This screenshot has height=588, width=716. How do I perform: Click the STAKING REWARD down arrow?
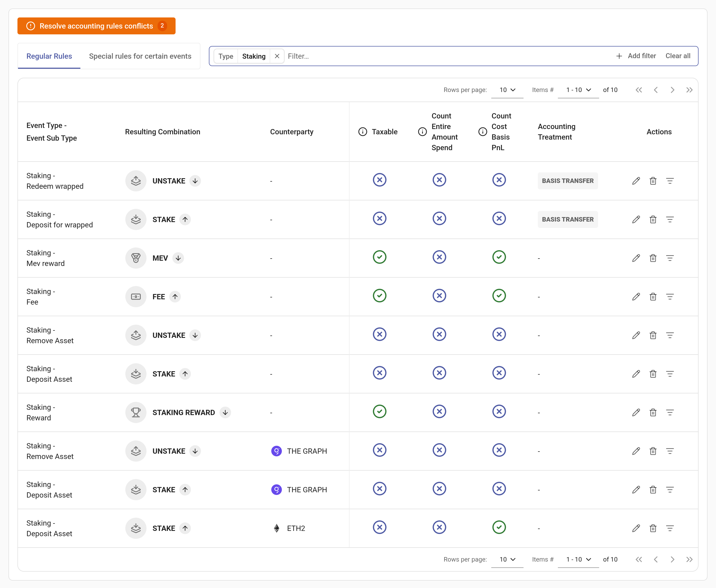click(x=225, y=412)
